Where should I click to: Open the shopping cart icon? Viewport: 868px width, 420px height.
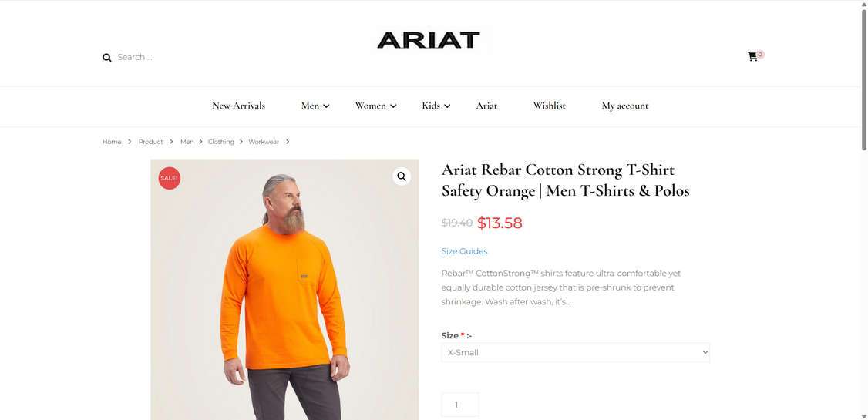coord(752,56)
